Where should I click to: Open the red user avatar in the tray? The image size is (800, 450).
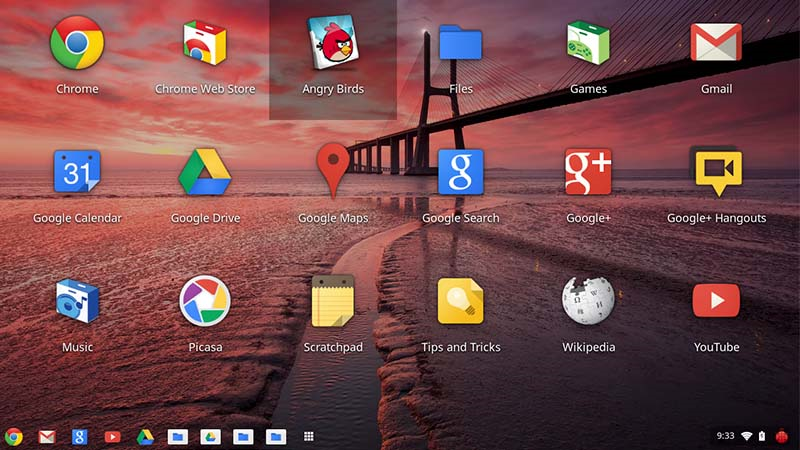[782, 436]
